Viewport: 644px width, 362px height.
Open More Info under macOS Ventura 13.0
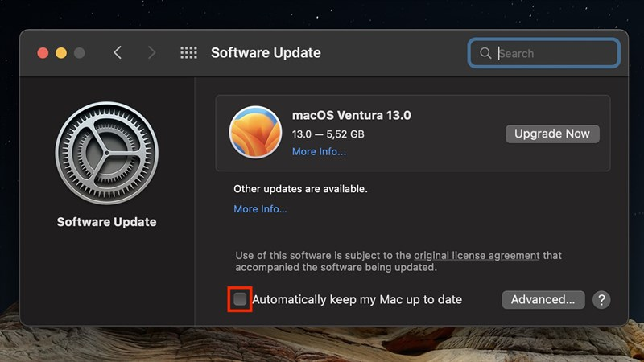pos(319,151)
